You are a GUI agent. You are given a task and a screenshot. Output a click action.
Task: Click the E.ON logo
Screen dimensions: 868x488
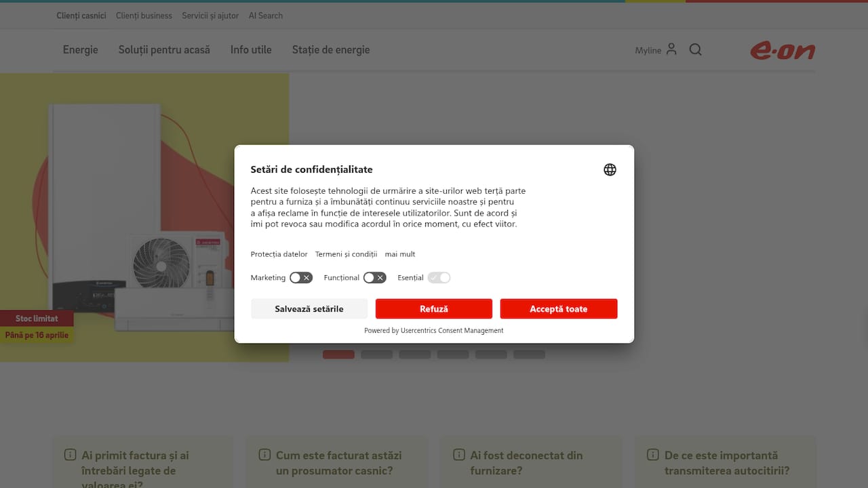(x=783, y=49)
